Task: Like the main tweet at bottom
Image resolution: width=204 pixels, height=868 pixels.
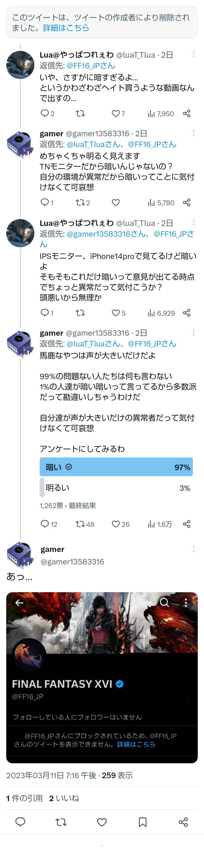Action: click(102, 822)
